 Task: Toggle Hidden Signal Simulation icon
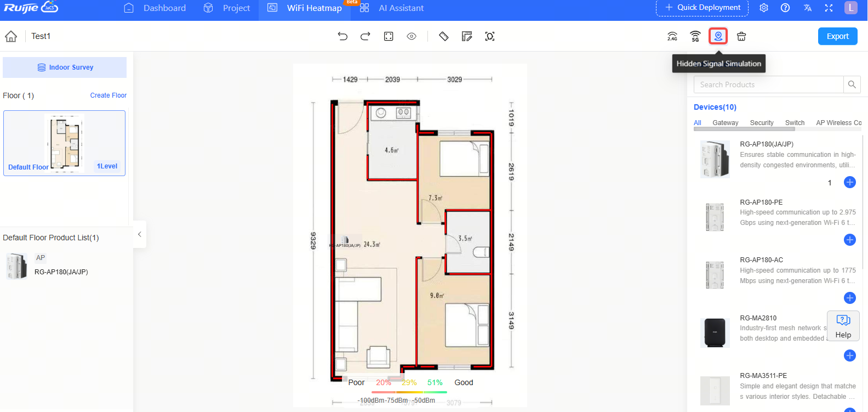(718, 36)
